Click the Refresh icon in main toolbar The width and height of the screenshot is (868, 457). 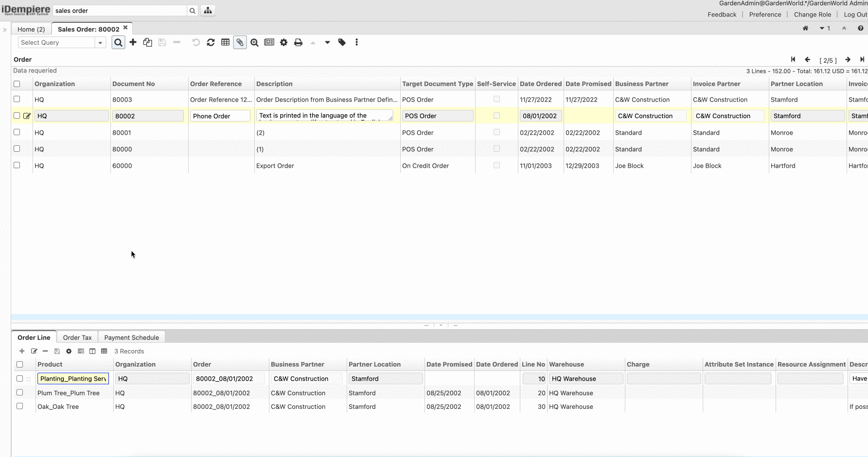tap(211, 42)
